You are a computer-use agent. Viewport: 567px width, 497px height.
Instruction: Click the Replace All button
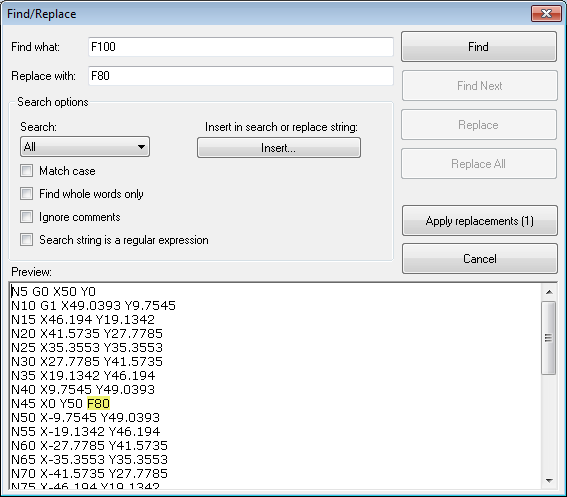point(479,164)
